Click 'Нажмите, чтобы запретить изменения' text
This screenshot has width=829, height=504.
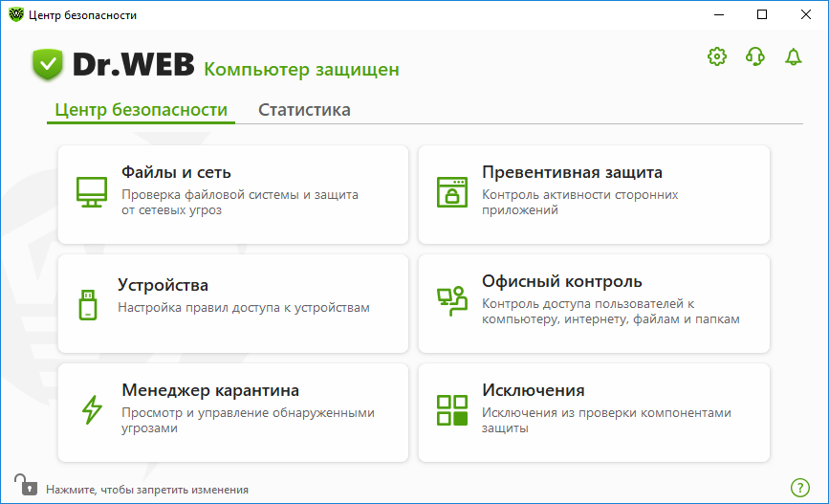pyautogui.click(x=147, y=490)
